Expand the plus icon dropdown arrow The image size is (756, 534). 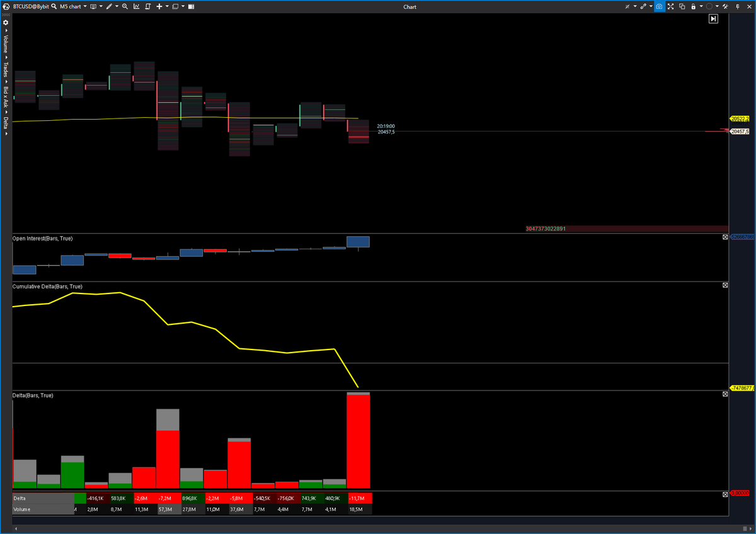167,6
